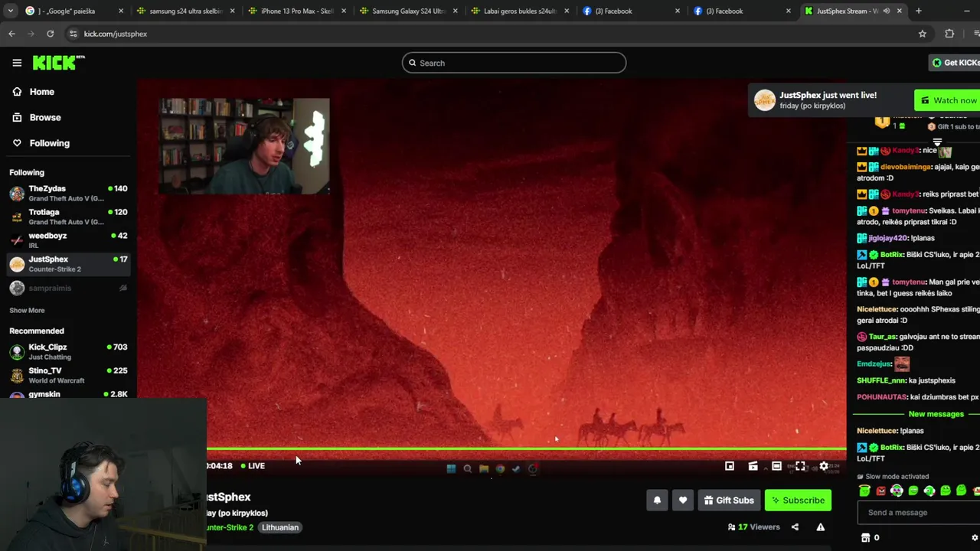Follow the channel with the heart button
This screenshot has width=980, height=551.
pyautogui.click(x=683, y=500)
